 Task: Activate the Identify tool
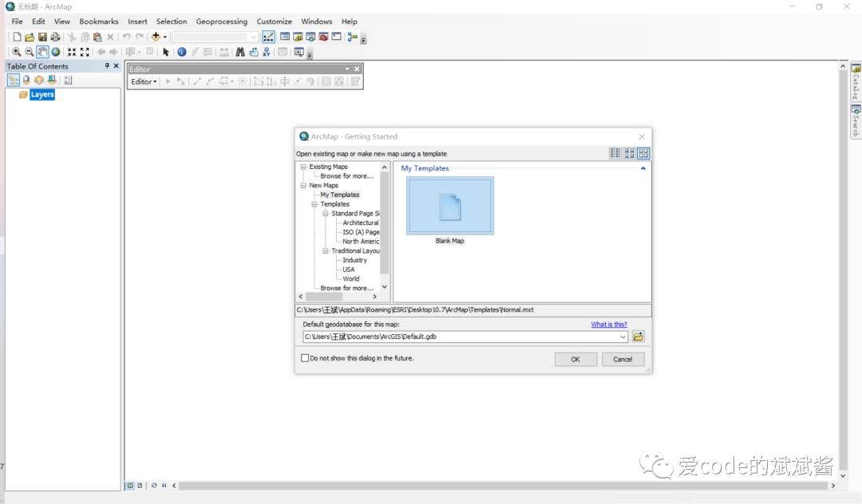point(181,52)
